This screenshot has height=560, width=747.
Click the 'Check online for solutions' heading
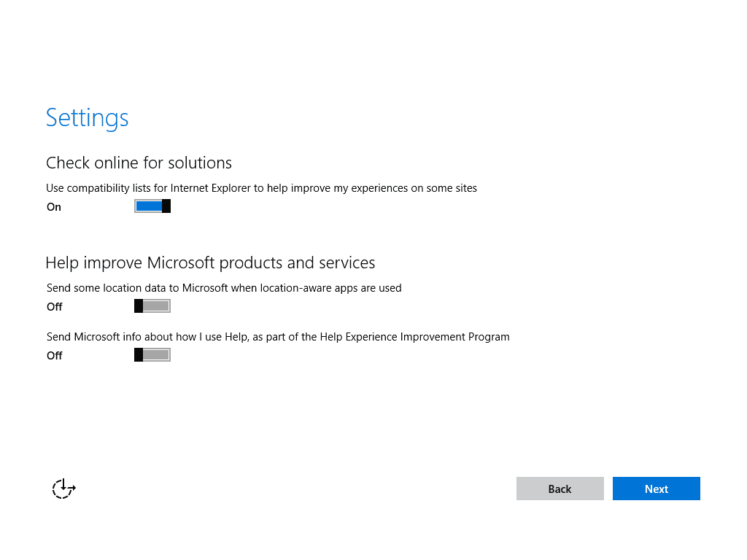point(139,163)
